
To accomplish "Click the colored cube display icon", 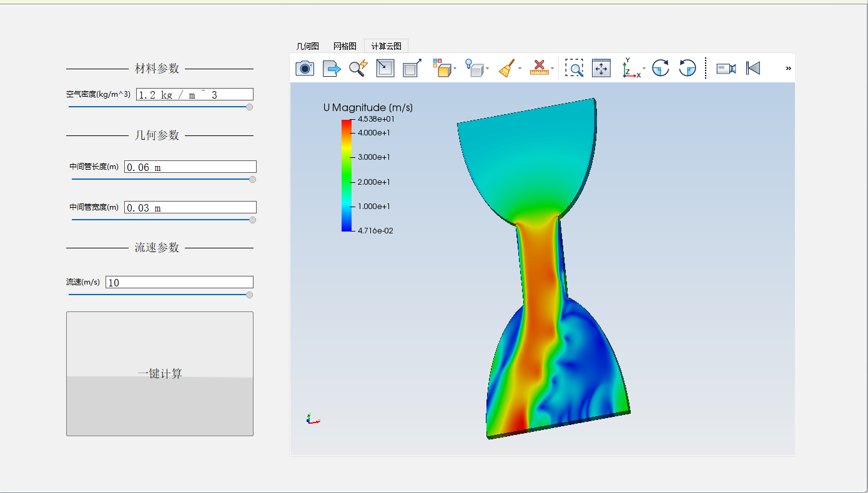I will 441,68.
